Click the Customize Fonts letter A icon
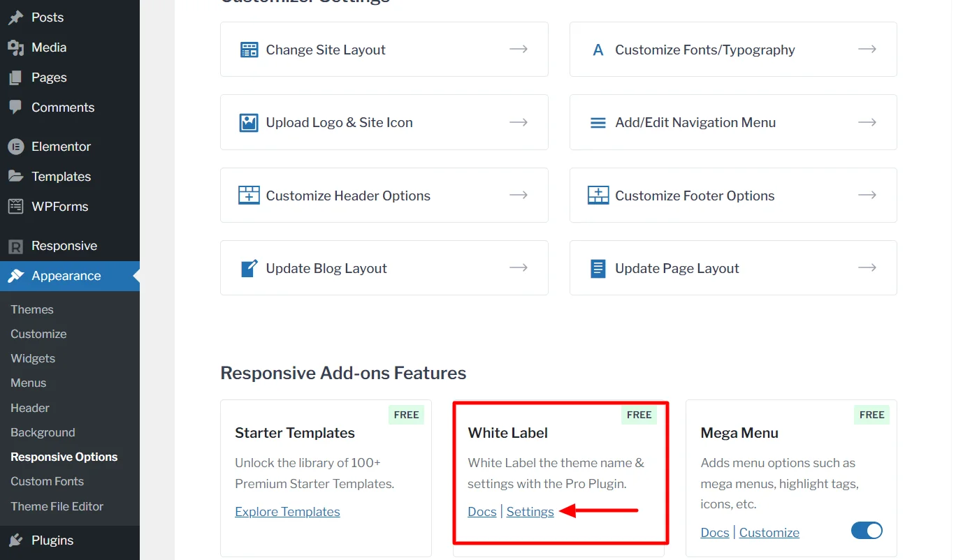977x560 pixels. pyautogui.click(x=598, y=50)
